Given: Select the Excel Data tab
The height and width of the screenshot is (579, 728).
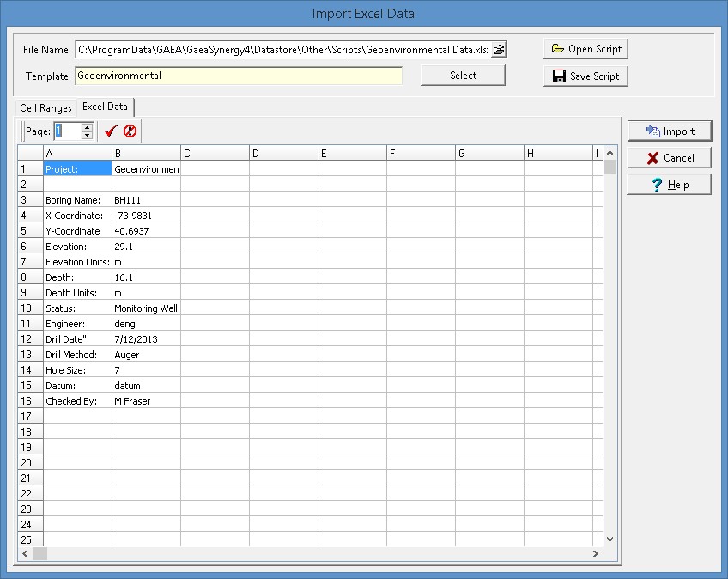Looking at the screenshot, I should click(x=106, y=107).
